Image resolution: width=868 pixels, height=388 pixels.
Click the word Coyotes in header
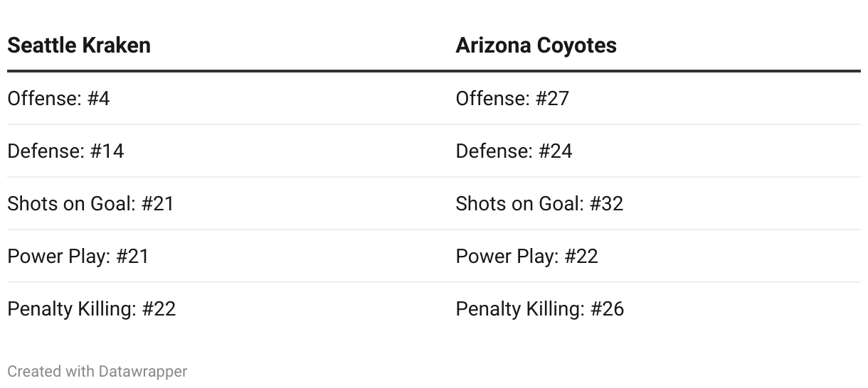point(576,45)
